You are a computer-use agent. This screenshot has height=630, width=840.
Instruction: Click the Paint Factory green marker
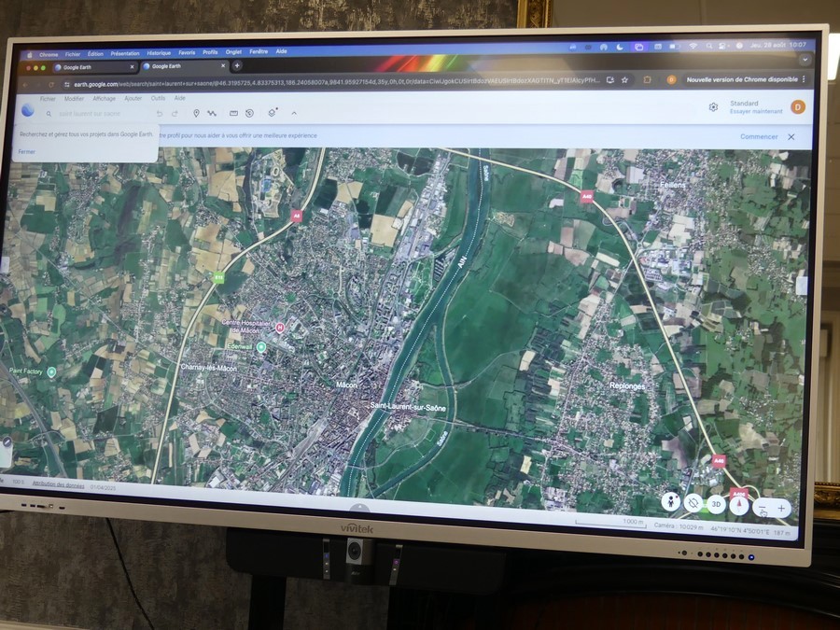[x=51, y=371]
